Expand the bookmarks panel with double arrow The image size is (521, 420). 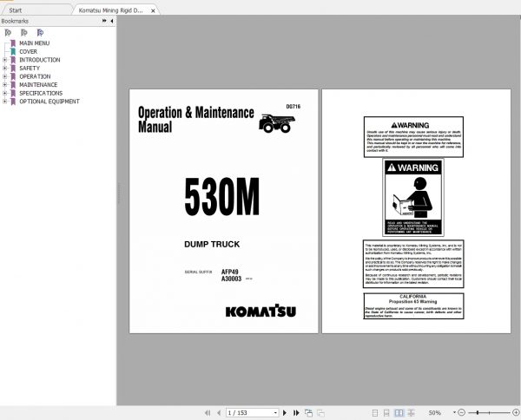coord(104,21)
